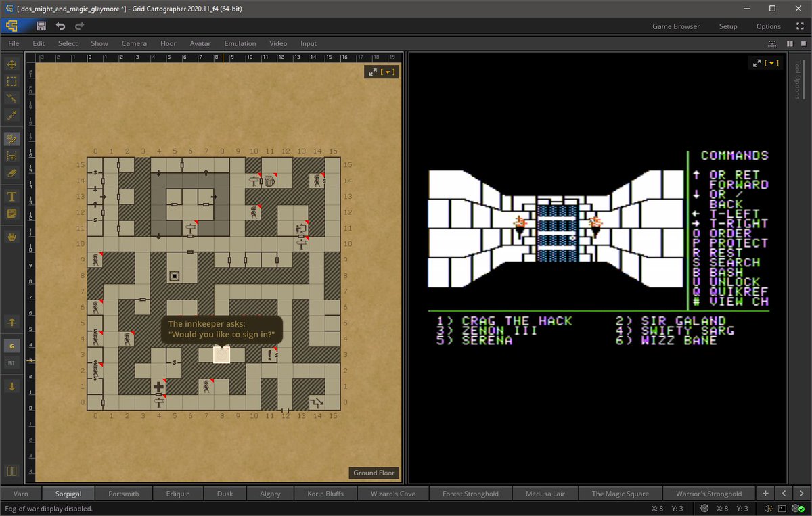Select the wall and edge drawing tool
The image size is (812, 516).
12,139
